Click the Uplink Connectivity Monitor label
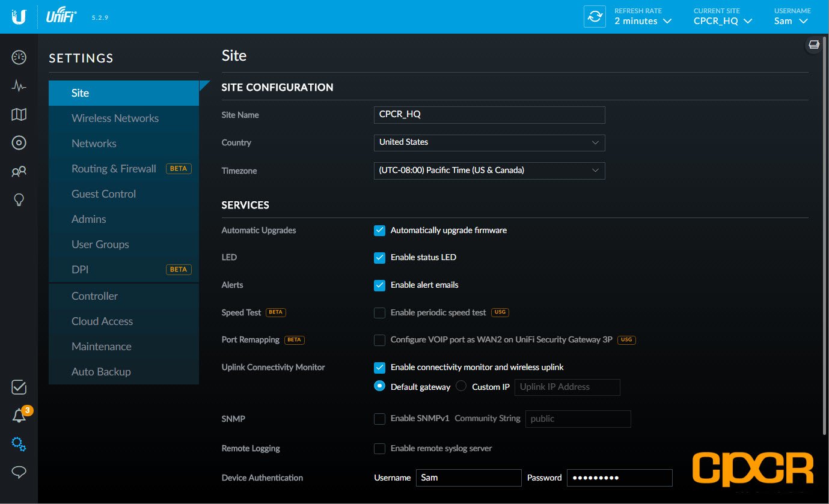The width and height of the screenshot is (829, 504). pos(274,367)
